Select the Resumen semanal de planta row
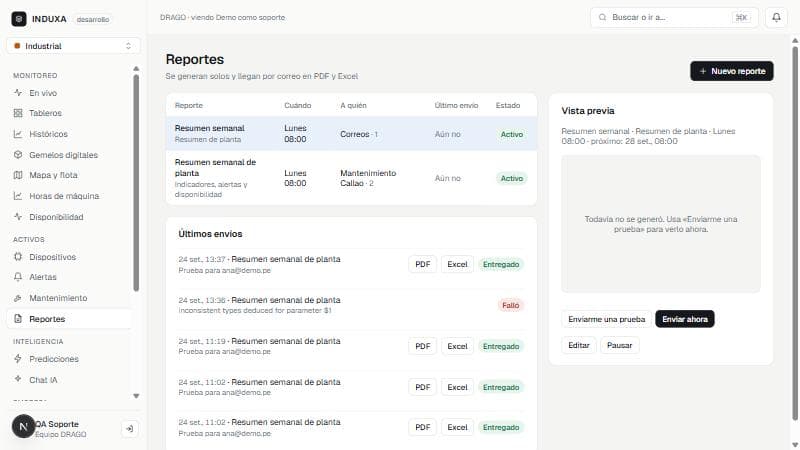 point(351,178)
